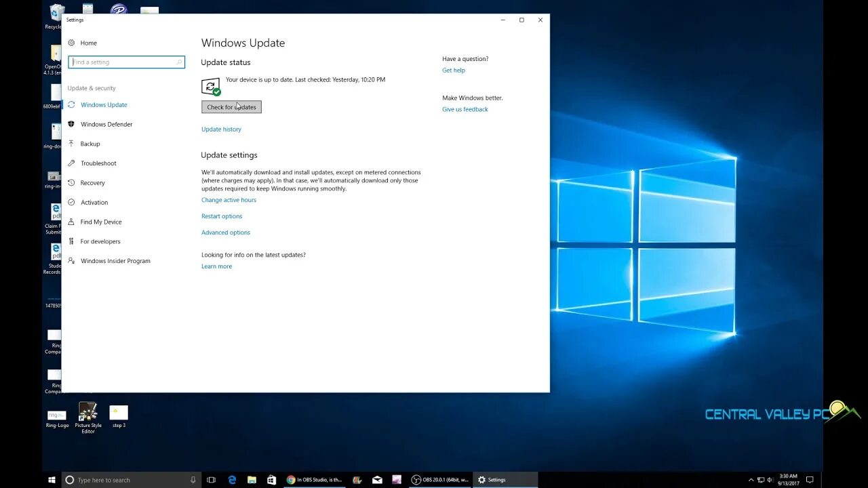Click the Learn more link

click(216, 266)
